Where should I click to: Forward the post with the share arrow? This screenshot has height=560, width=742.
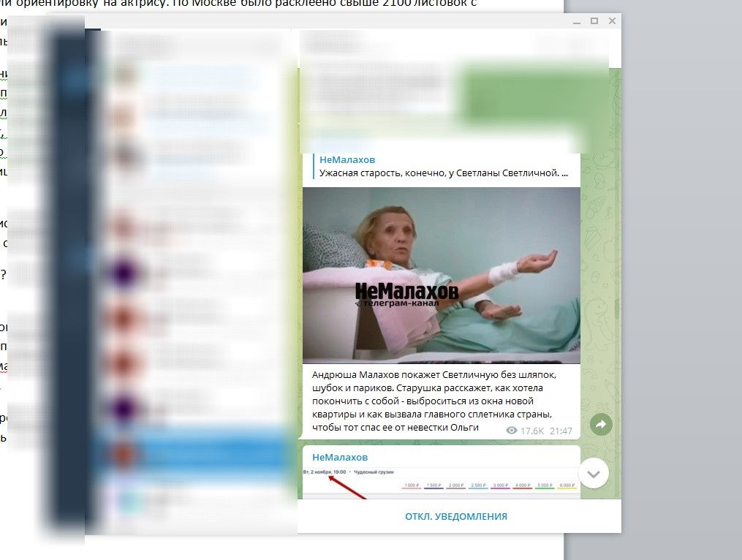(x=600, y=424)
